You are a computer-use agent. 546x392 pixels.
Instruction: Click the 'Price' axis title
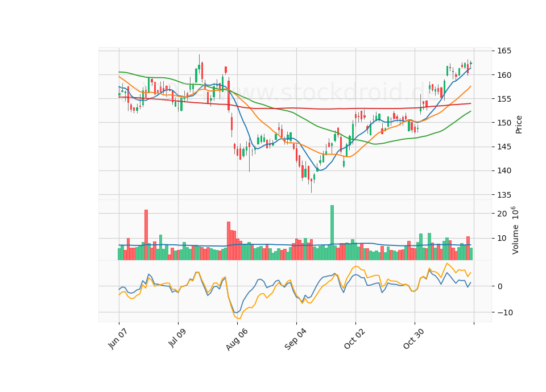519,125
